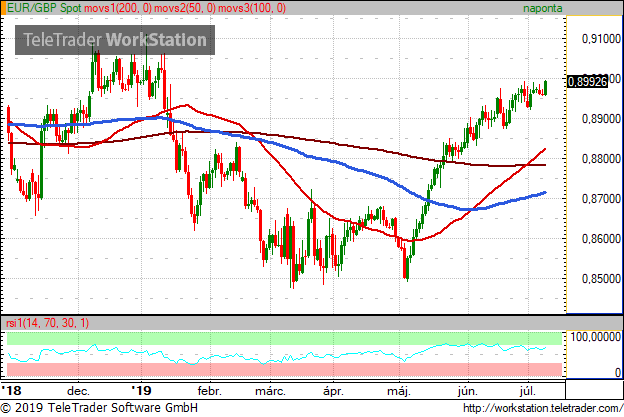Click the 0,89000 price axis label
The image size is (624, 417).
(601, 119)
